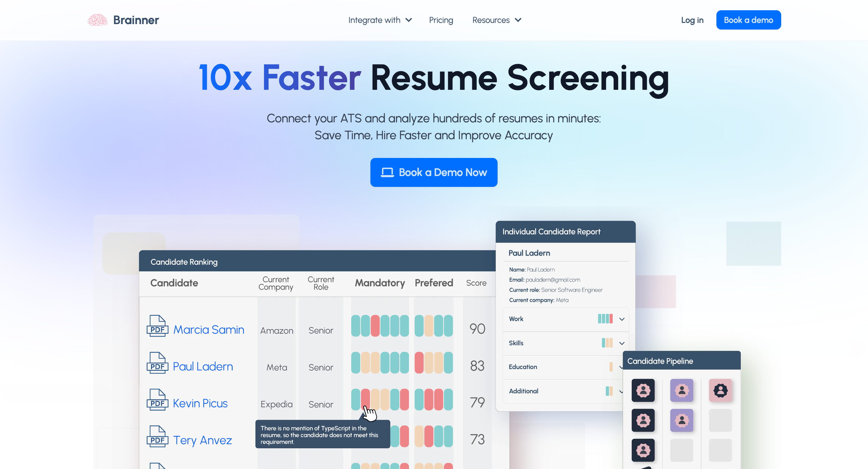Click the Brainner brain logo icon
Image resolution: width=868 pixels, height=469 pixels.
97,20
